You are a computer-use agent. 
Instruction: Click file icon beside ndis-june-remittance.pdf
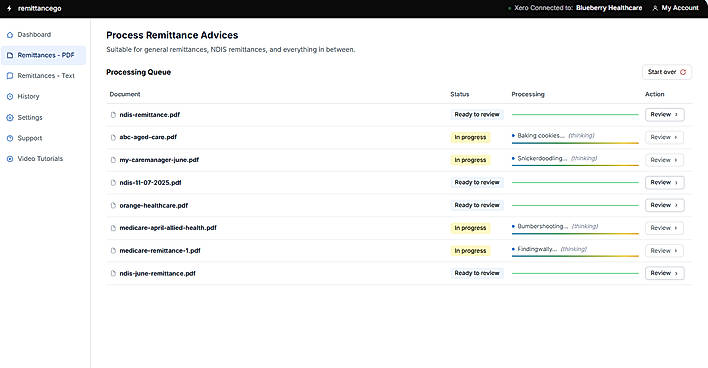(x=113, y=273)
